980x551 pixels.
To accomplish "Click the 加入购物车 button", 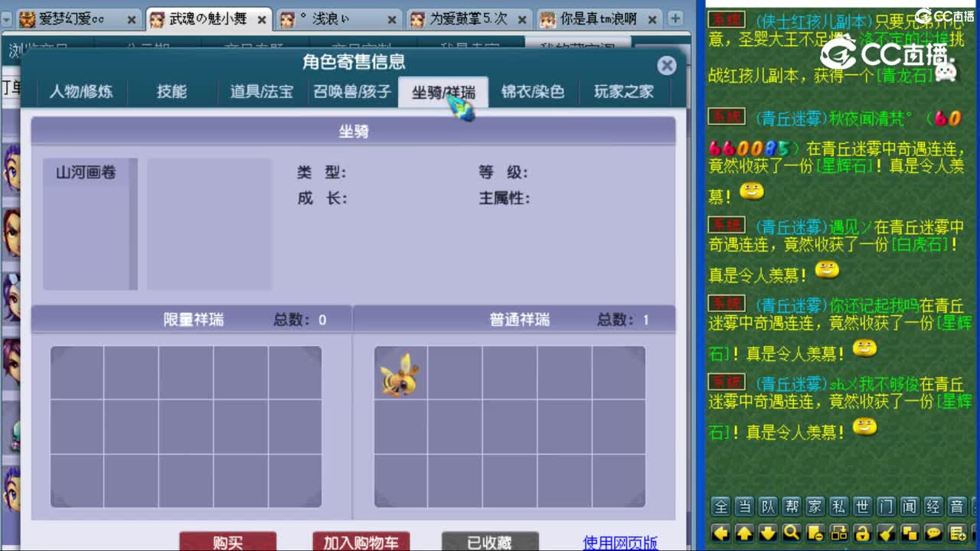I will coord(361,542).
